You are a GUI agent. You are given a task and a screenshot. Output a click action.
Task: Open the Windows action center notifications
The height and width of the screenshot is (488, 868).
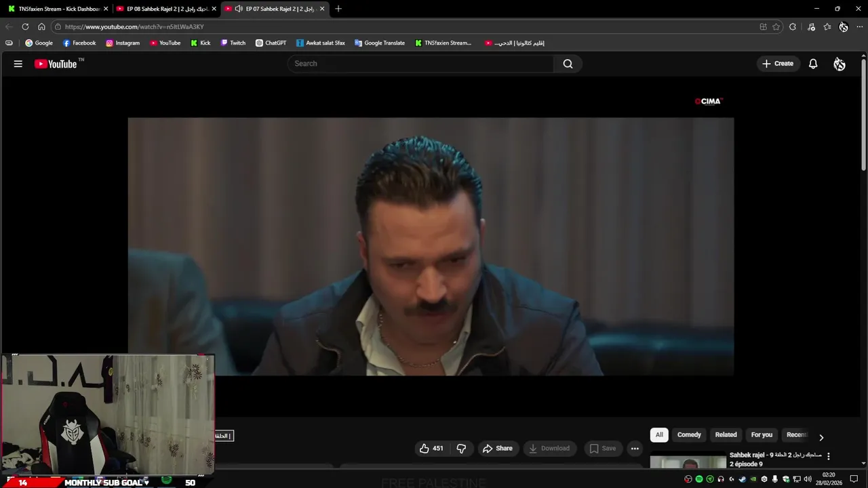coord(854,479)
